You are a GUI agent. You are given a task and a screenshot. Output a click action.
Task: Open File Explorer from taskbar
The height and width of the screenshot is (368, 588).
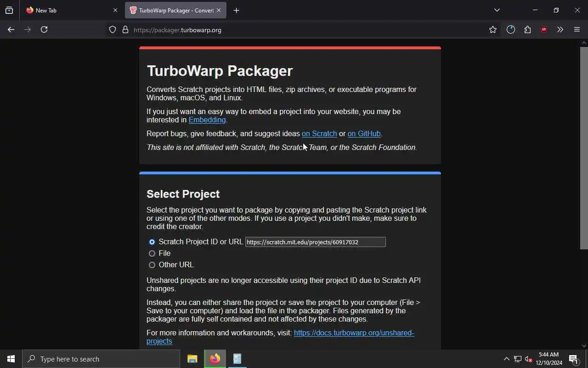click(x=192, y=359)
